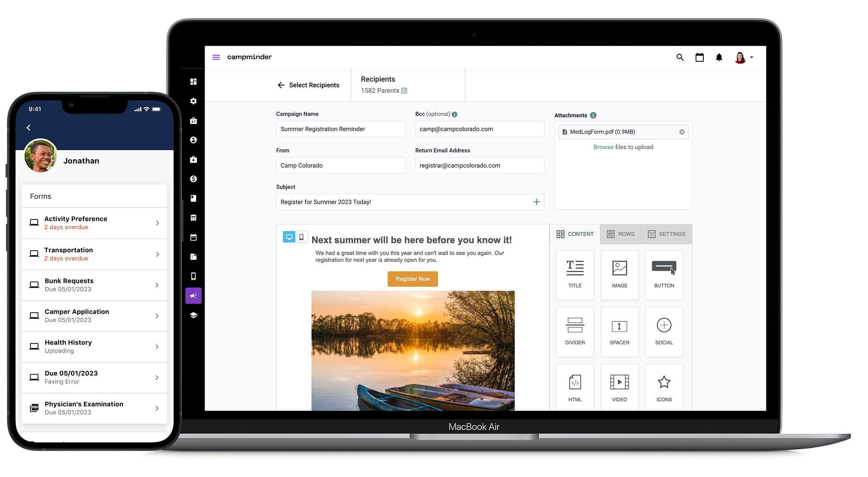This screenshot has width=868, height=477.
Task: Open the navigation hamburger menu
Action: [216, 56]
